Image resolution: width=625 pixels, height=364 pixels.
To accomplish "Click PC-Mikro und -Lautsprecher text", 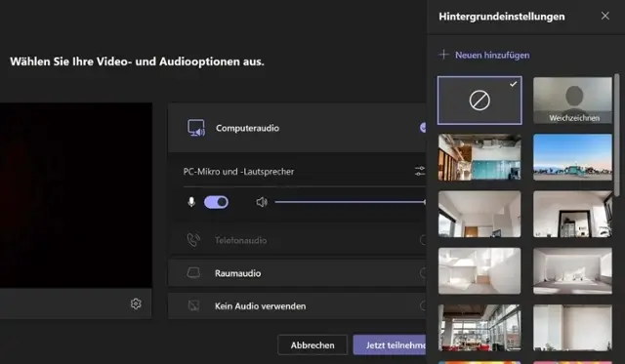I will click(238, 171).
